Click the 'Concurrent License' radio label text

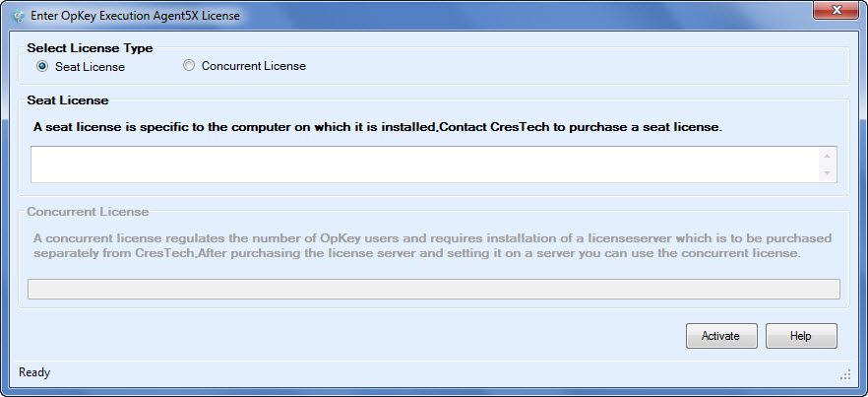pyautogui.click(x=254, y=66)
